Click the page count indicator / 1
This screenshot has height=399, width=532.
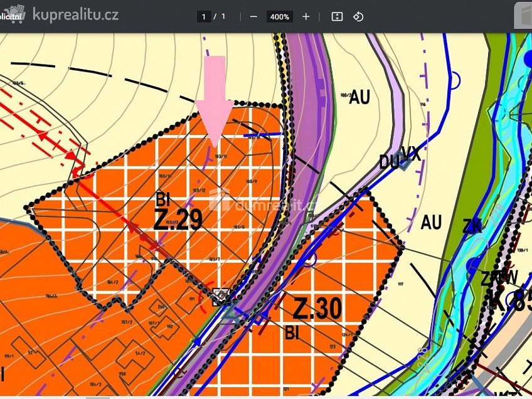point(220,17)
